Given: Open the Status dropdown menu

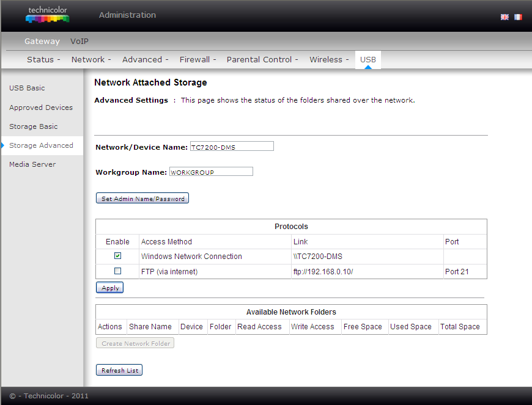Looking at the screenshot, I should coord(43,60).
